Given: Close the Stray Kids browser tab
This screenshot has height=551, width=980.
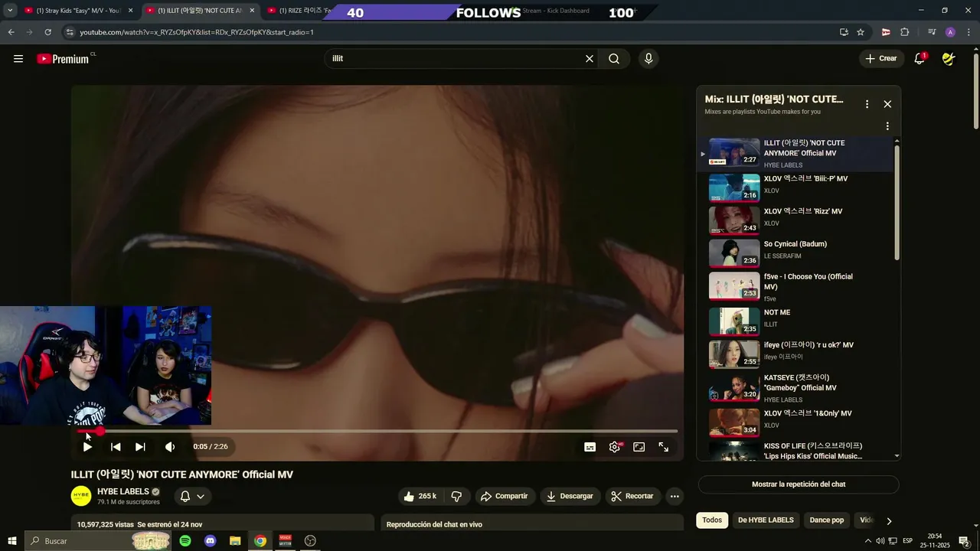Looking at the screenshot, I should (130, 11).
